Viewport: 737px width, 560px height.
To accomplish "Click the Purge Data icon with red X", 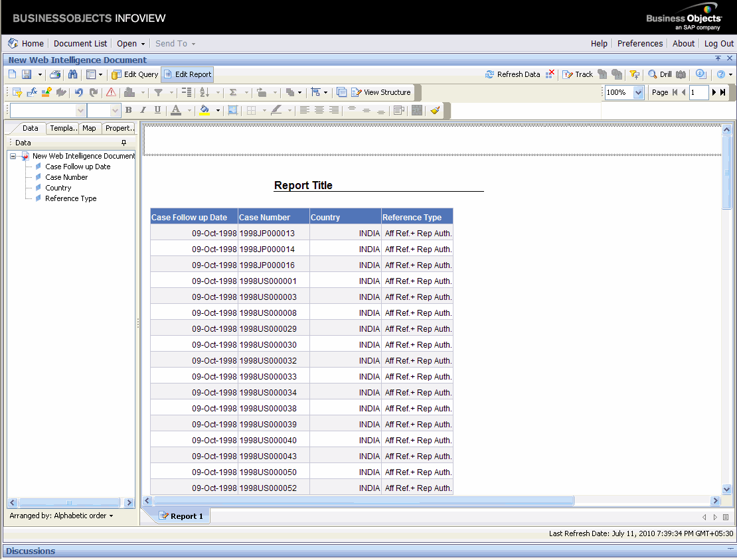I will [550, 74].
